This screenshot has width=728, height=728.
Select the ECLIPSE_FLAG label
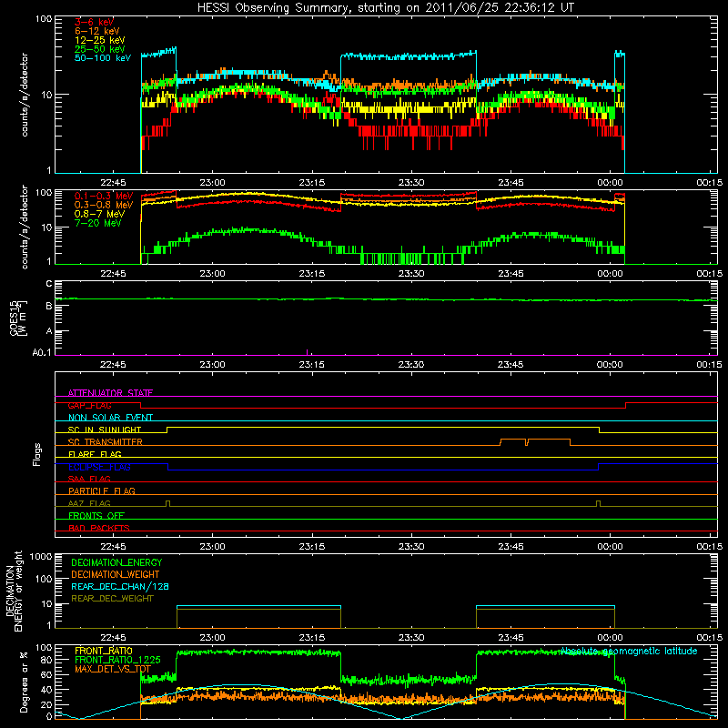tap(99, 467)
